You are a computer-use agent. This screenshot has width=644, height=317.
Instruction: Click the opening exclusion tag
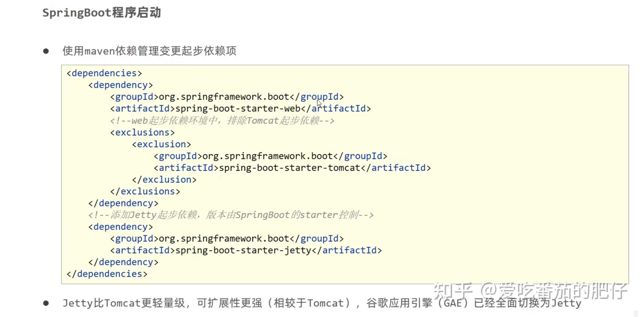(161, 144)
